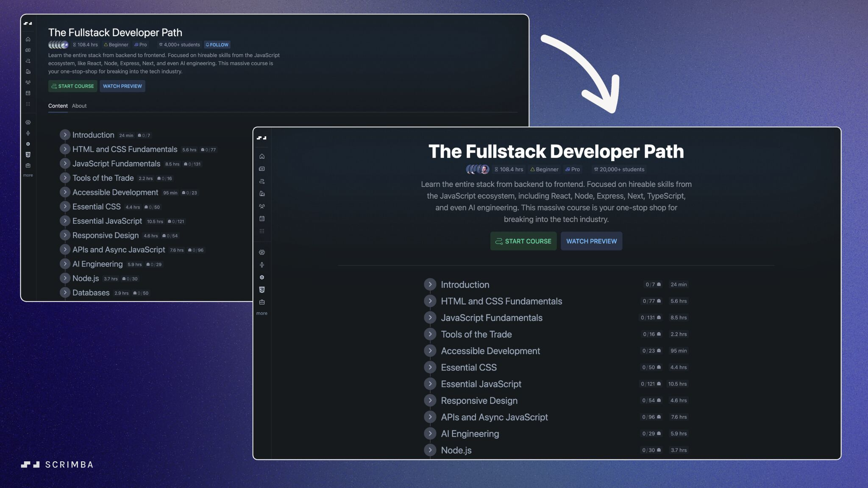Click the FOLLOW button in the back window

point(217,45)
